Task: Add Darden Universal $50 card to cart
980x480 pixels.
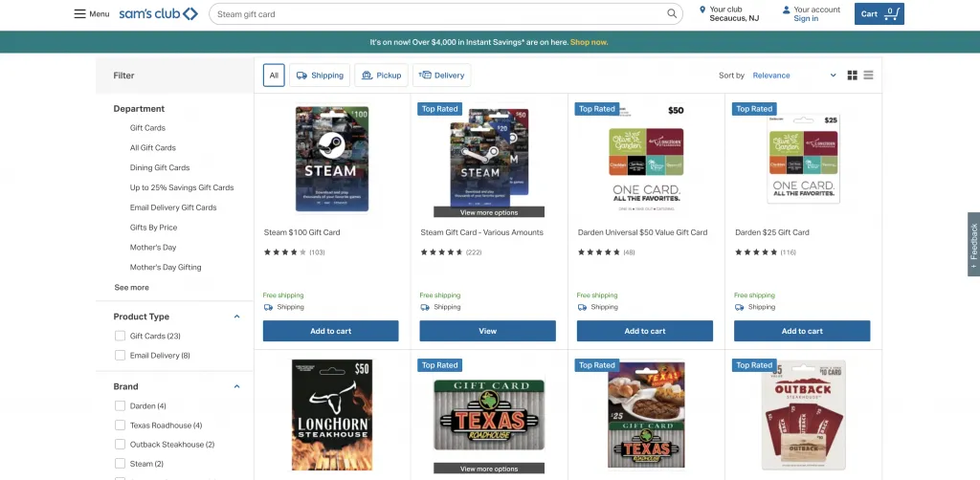Action: tap(645, 331)
